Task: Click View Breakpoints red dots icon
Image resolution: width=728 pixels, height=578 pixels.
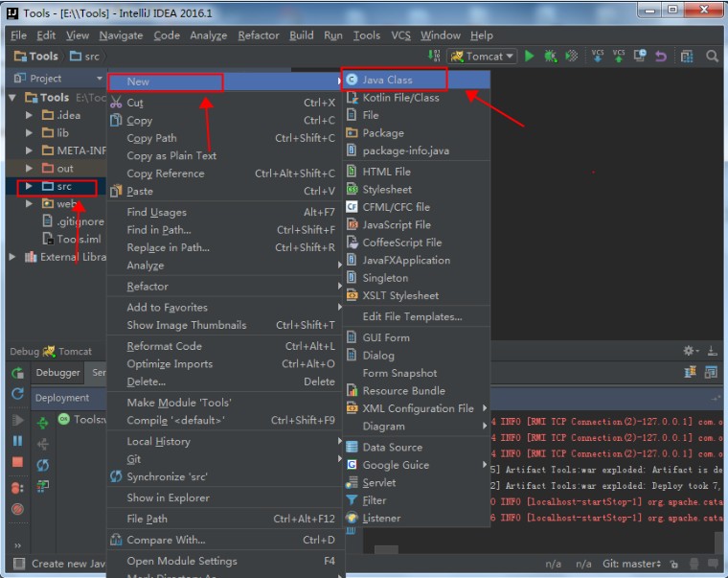Action: coord(17,488)
